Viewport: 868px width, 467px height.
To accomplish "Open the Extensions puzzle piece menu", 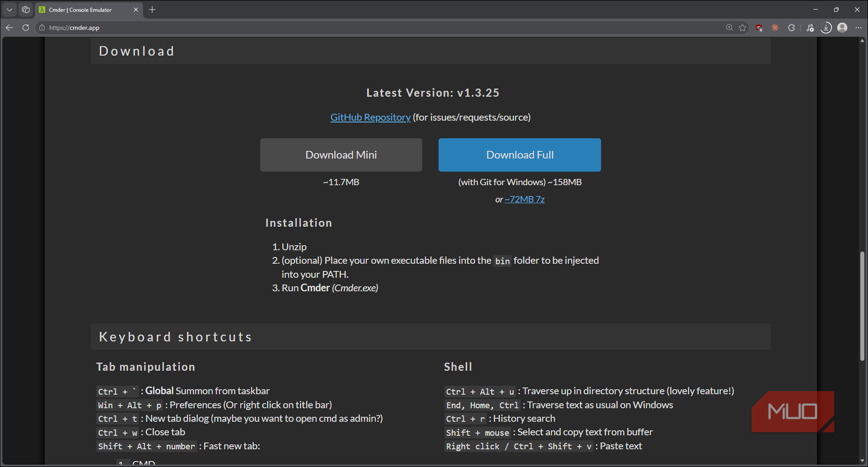I will point(791,27).
